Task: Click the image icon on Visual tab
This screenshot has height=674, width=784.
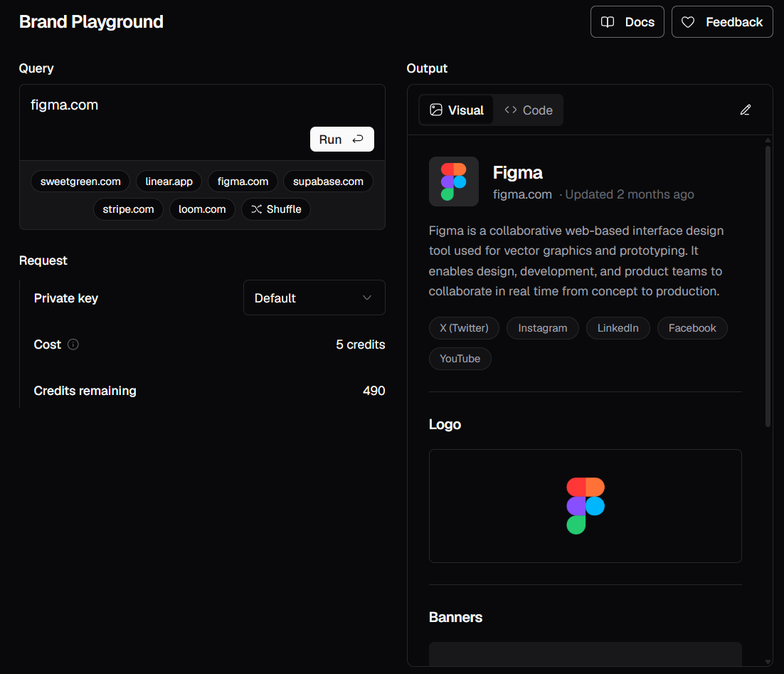Action: 436,110
